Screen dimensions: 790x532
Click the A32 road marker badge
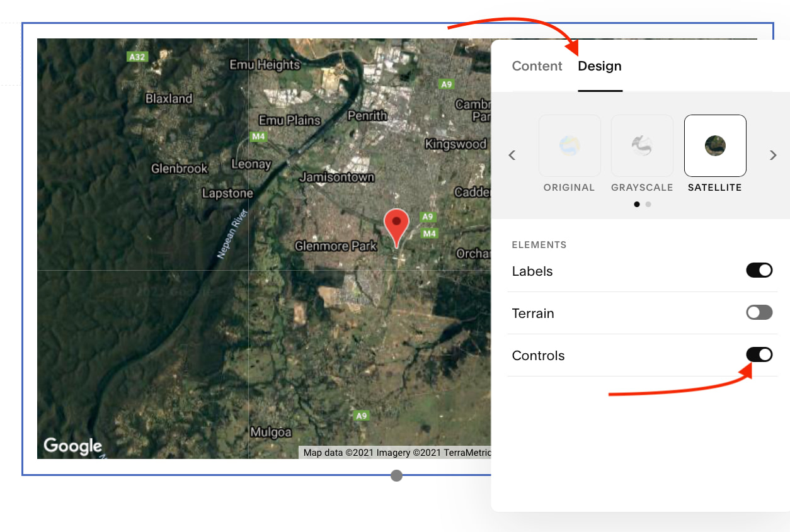(x=137, y=57)
